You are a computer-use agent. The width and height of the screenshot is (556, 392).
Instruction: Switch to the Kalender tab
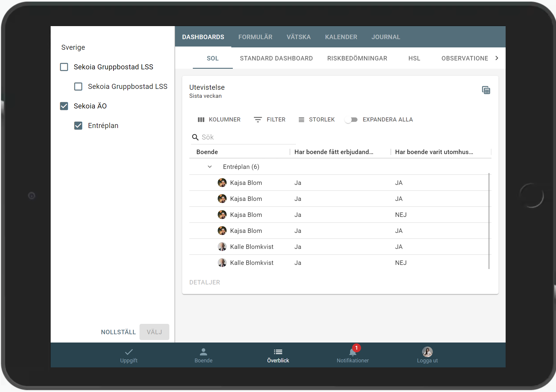click(x=341, y=37)
